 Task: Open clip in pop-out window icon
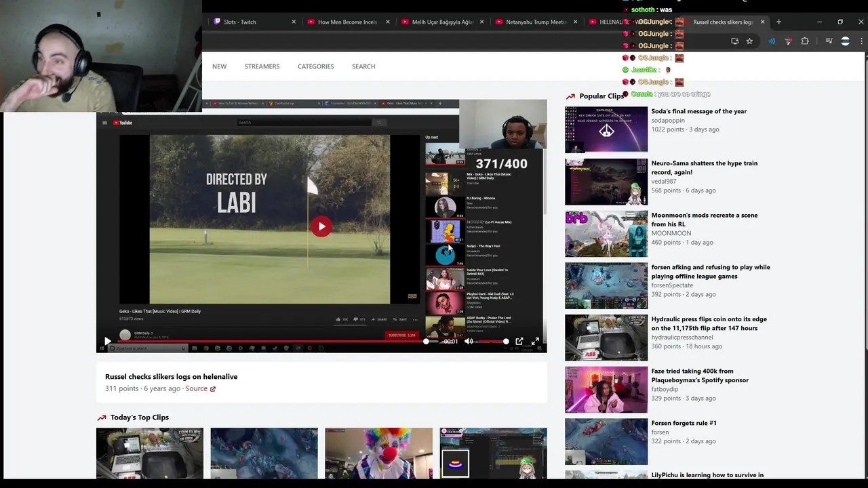tap(519, 342)
